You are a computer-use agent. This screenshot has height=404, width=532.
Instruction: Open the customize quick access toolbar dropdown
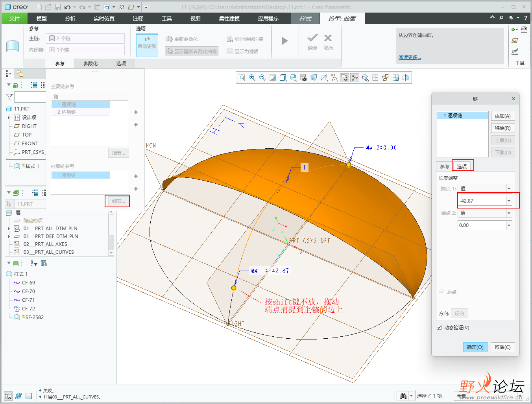click(146, 7)
